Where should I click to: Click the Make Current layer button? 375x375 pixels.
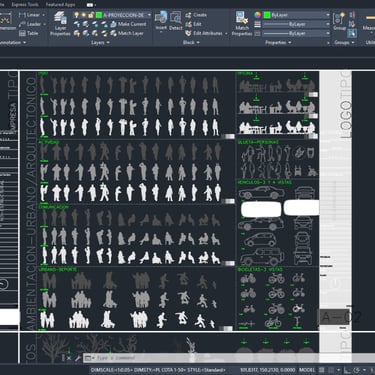point(128,24)
